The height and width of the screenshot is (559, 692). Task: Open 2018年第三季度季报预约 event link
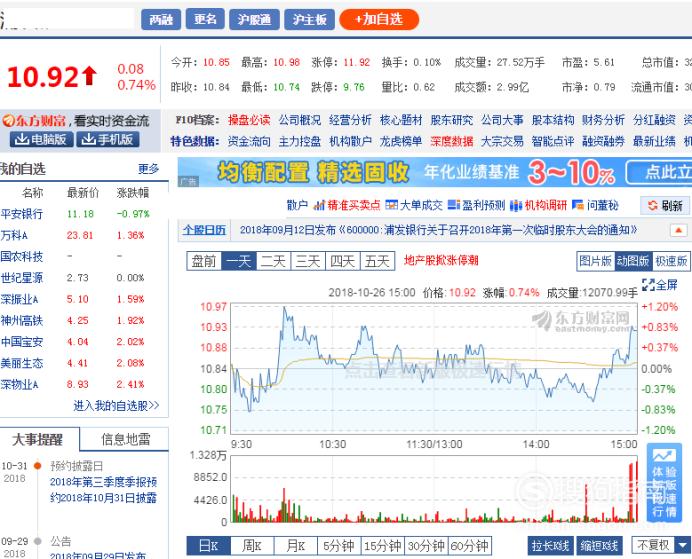tap(103, 490)
